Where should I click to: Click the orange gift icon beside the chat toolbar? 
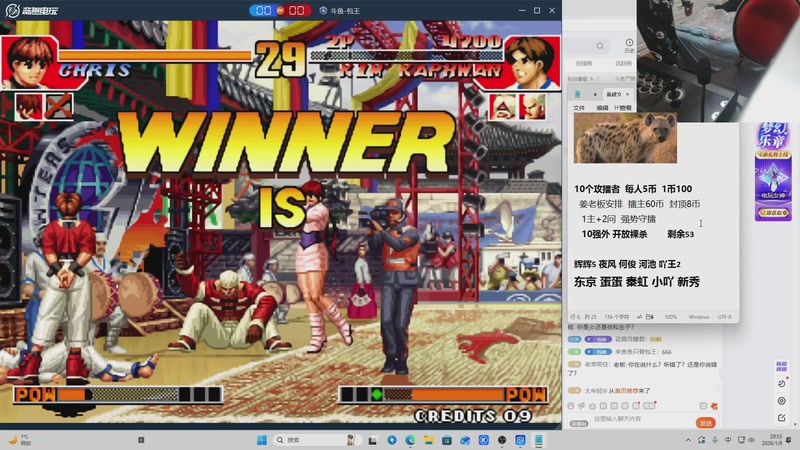(714, 406)
